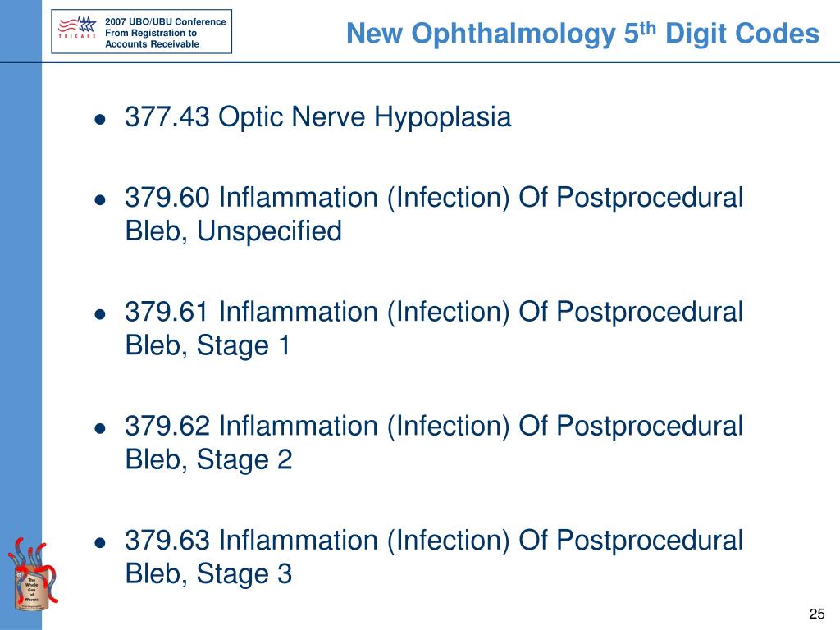Click the Bleb, Unspecified text
This screenshot has height=630, width=840.
click(233, 231)
